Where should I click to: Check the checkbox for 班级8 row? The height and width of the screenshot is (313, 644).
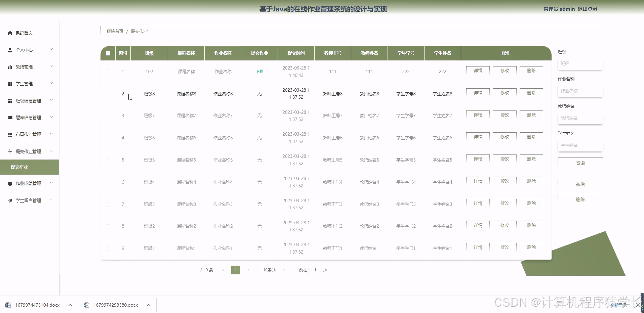click(x=108, y=94)
